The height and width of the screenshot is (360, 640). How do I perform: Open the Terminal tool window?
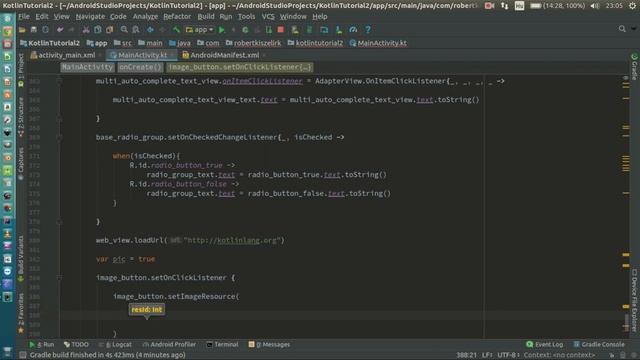pyautogui.click(x=222, y=344)
